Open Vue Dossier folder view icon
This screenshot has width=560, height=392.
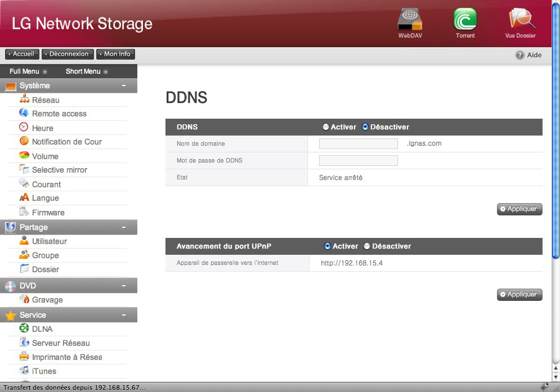[x=520, y=20]
